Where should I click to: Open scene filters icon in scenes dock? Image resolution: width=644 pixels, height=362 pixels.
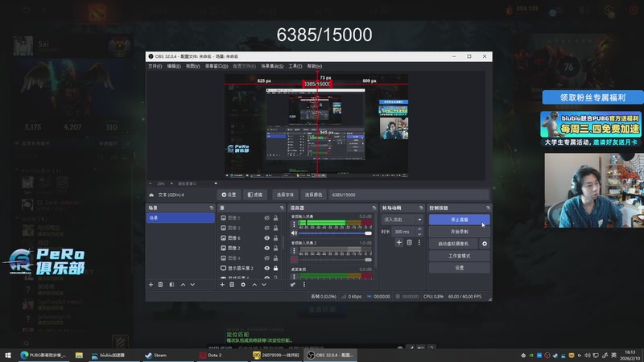click(171, 285)
